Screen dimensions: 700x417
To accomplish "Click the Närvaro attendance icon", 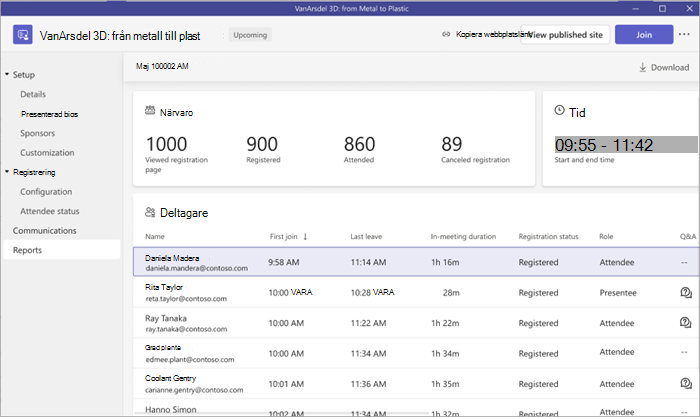I will pos(150,110).
